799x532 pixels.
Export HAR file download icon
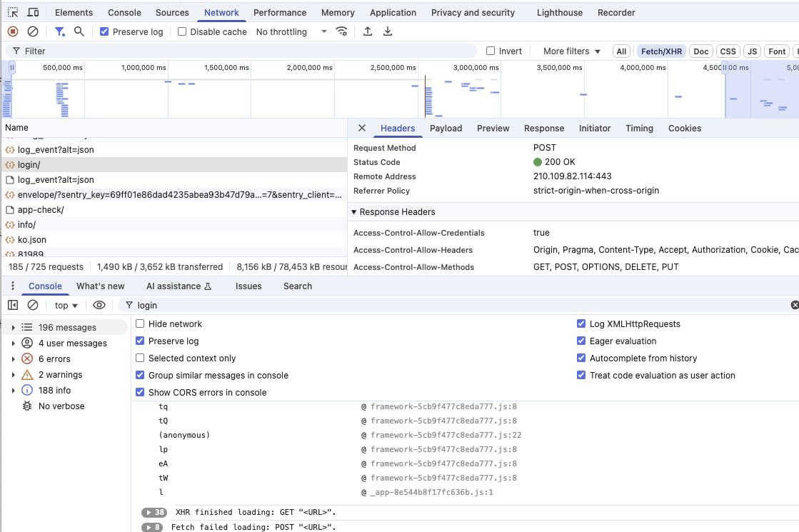(388, 31)
